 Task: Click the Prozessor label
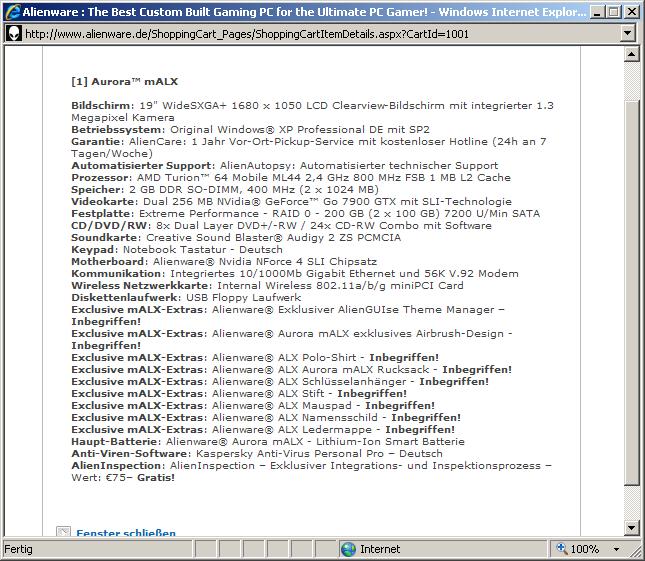pyautogui.click(x=101, y=177)
